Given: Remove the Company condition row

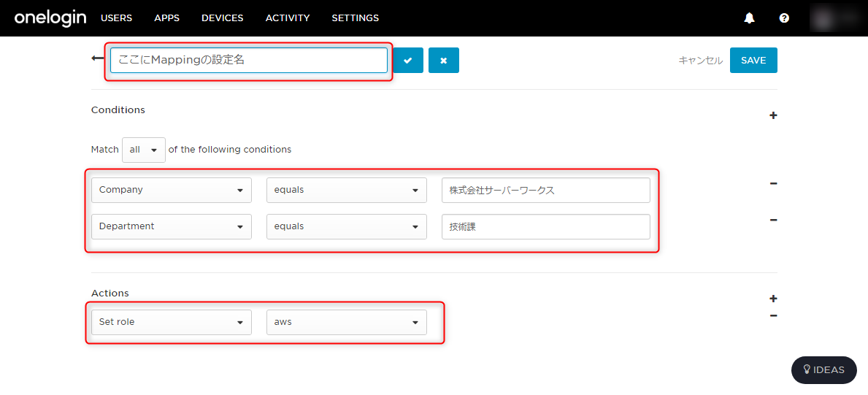Looking at the screenshot, I should (x=773, y=183).
